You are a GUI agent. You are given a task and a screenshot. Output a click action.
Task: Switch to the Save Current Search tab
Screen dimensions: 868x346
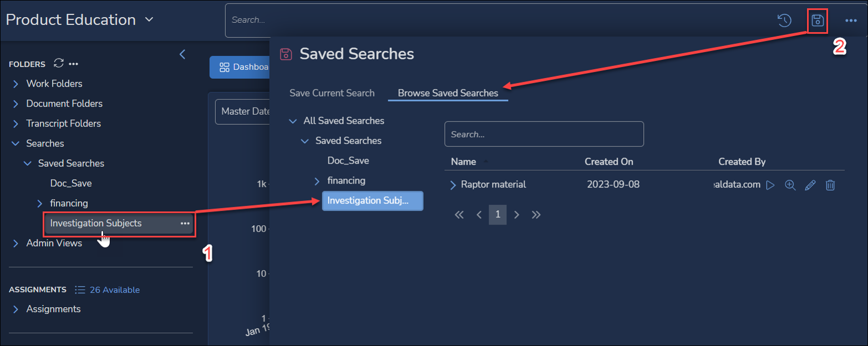tap(332, 93)
